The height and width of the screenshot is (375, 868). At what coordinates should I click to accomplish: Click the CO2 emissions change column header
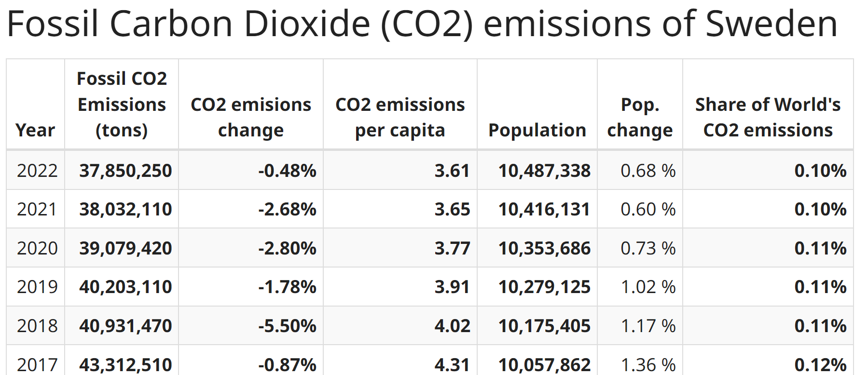(x=251, y=117)
